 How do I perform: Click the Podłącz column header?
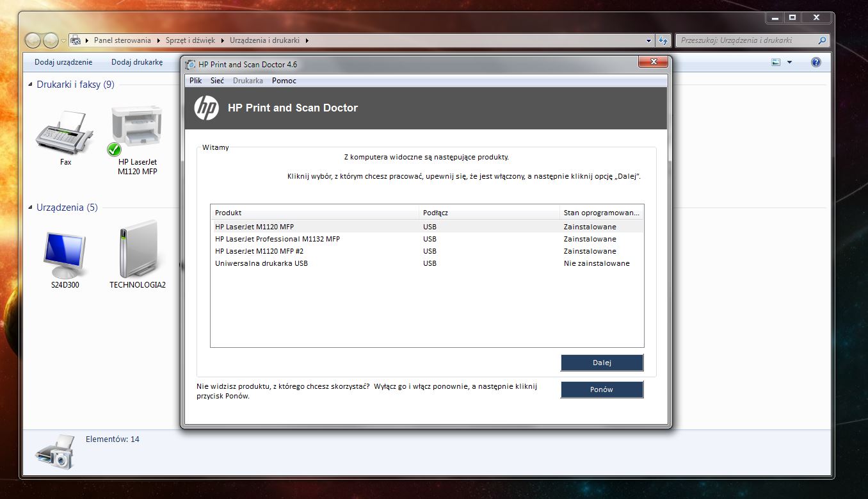490,213
